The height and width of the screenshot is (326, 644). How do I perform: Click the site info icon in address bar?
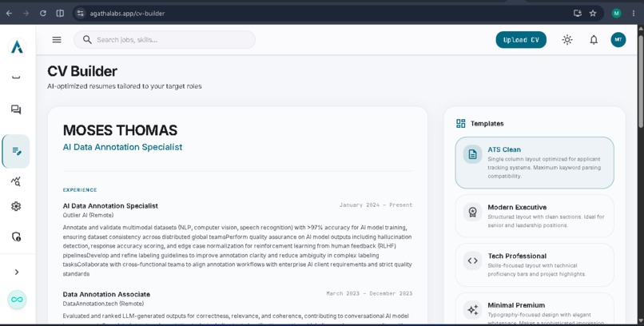pos(81,13)
